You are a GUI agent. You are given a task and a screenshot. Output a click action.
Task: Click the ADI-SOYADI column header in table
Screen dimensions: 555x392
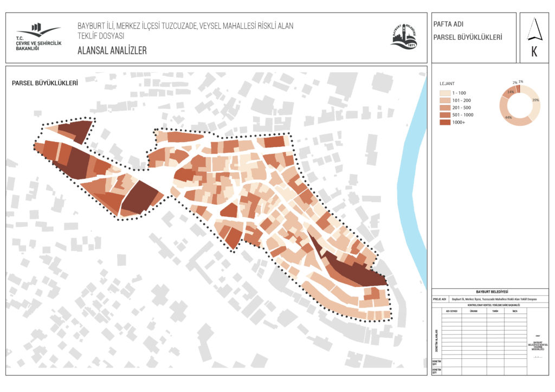pyautogui.click(x=451, y=311)
